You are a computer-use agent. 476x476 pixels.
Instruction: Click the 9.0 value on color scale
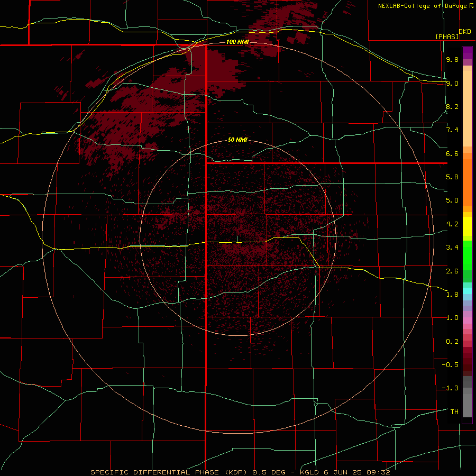click(x=452, y=84)
